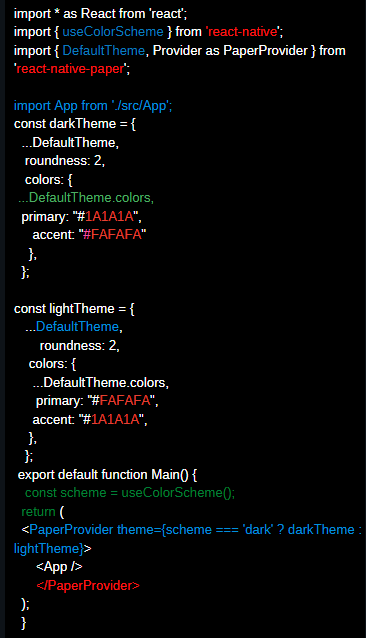Click the blue "lightTheme}>" text
The height and width of the screenshot is (638, 366).
52,548
